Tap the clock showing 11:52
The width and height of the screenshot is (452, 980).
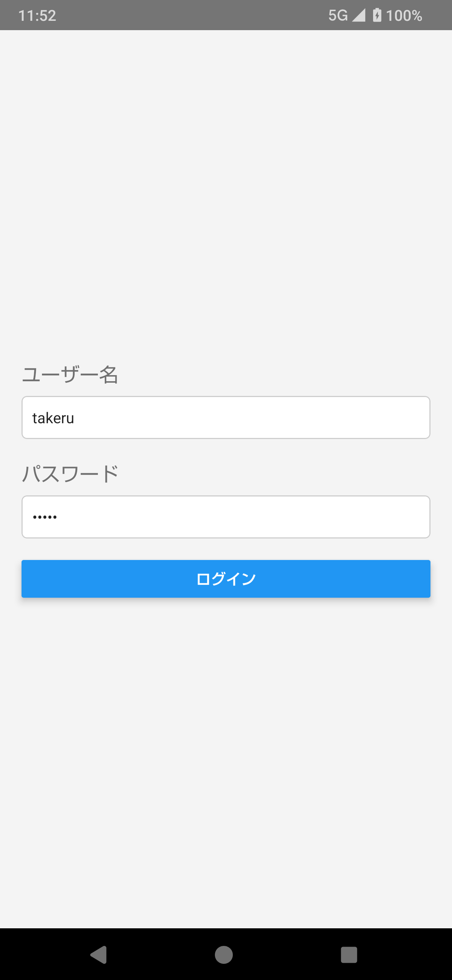38,15
